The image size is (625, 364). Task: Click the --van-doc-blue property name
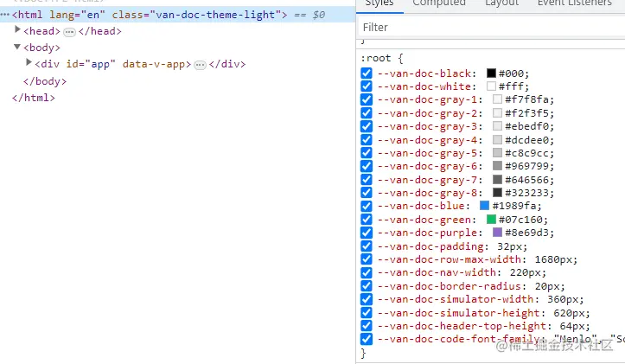(x=421, y=206)
